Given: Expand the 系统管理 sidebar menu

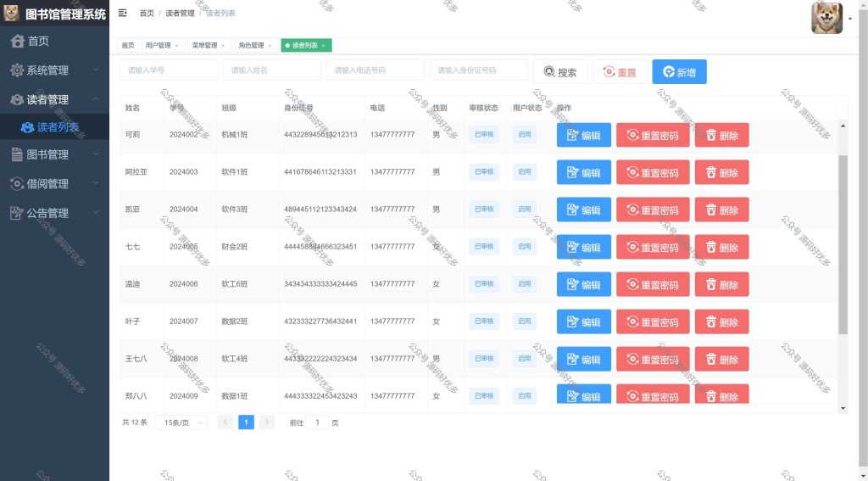Looking at the screenshot, I should (54, 70).
